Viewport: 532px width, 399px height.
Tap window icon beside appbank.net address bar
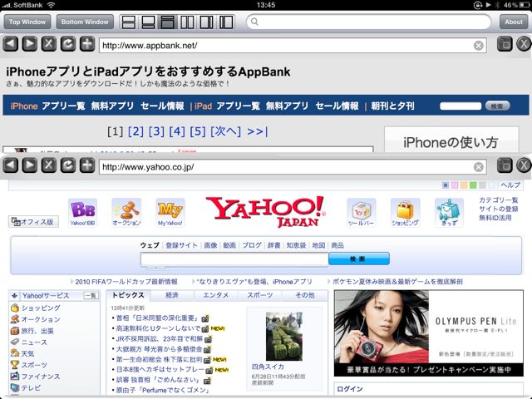click(505, 44)
